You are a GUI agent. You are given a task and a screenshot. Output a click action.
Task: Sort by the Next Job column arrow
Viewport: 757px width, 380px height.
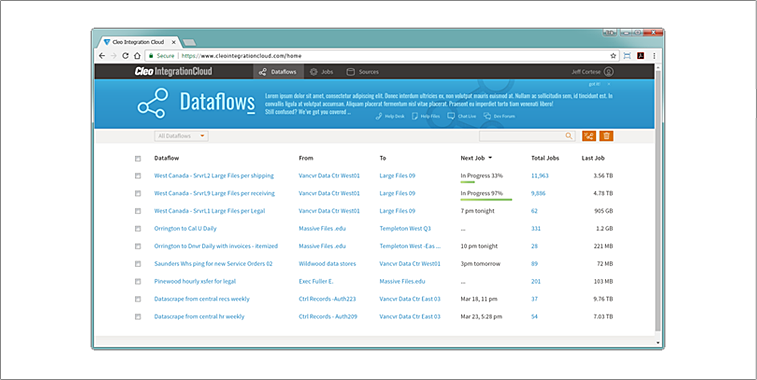[490, 158]
